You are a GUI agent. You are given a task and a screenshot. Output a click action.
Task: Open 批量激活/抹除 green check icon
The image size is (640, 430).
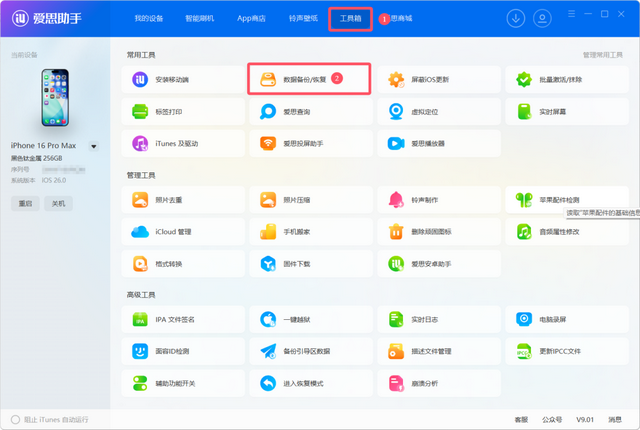coord(524,80)
